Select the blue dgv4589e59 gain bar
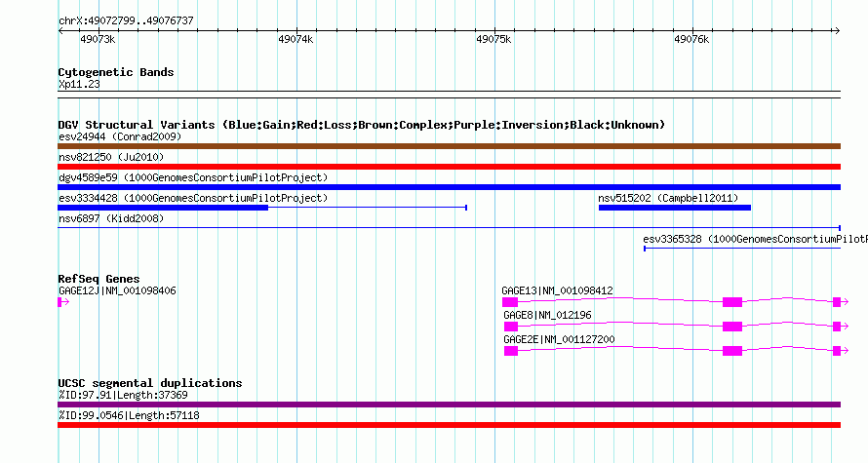 coord(449,187)
